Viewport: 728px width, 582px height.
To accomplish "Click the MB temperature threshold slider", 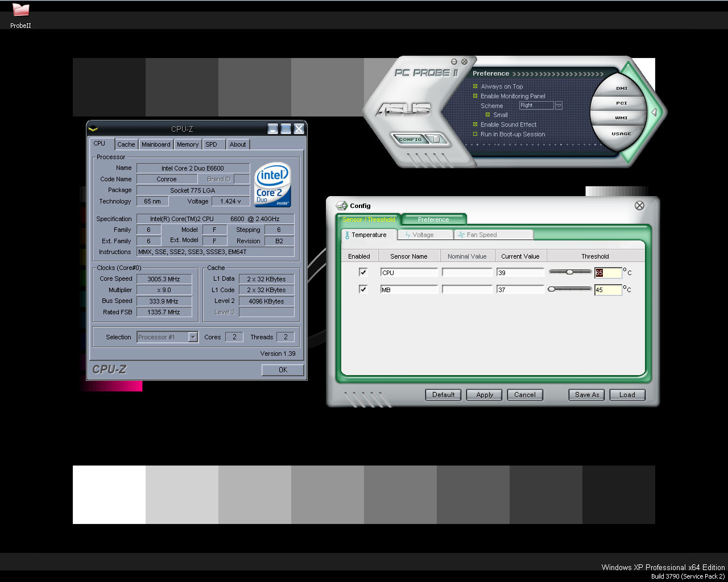I will pyautogui.click(x=570, y=289).
